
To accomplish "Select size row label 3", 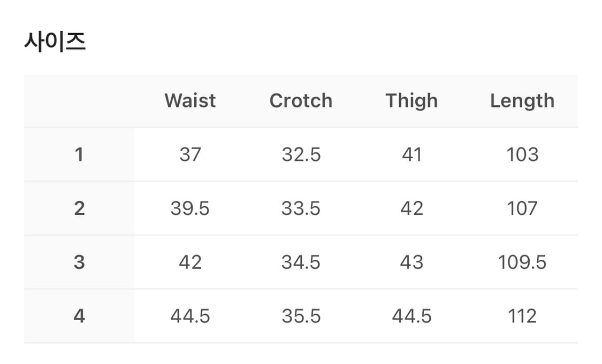I will coord(79,262).
